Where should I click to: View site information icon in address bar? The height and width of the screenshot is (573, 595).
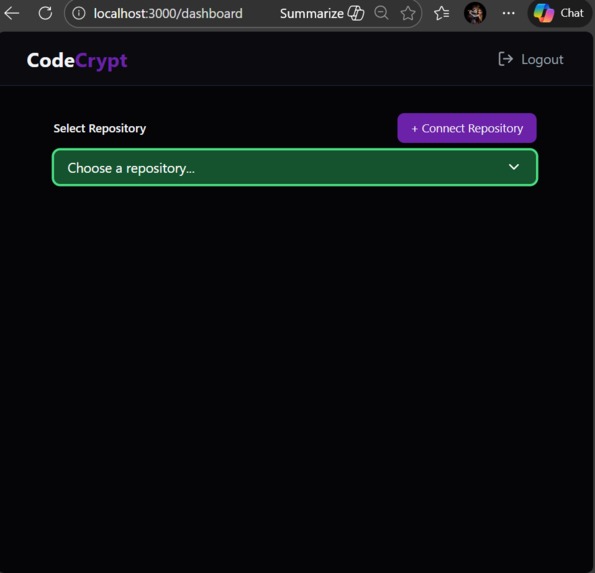coord(79,14)
